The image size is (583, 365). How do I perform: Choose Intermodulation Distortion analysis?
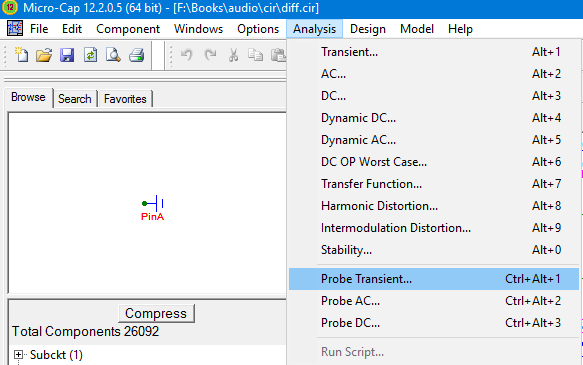[x=434, y=227]
